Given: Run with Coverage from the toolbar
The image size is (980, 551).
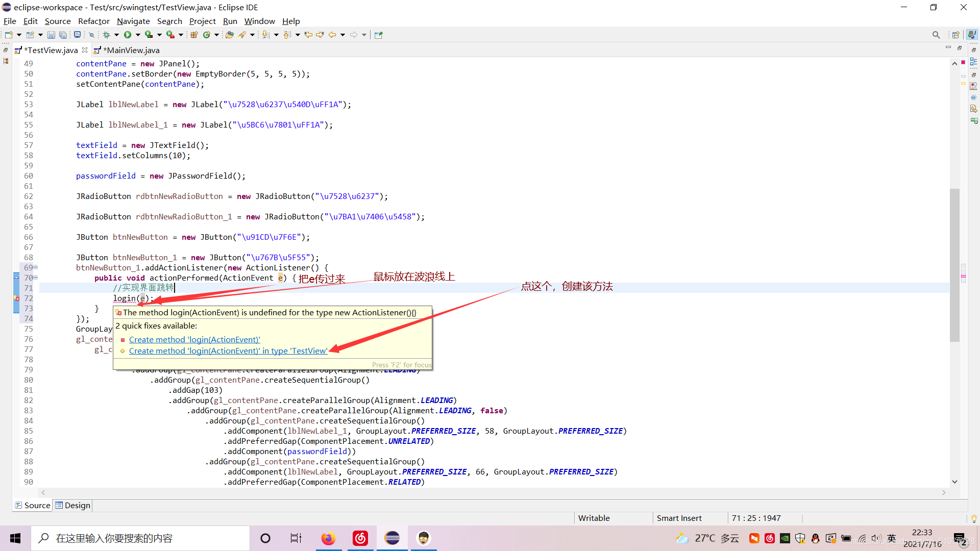Looking at the screenshot, I should pyautogui.click(x=149, y=34).
